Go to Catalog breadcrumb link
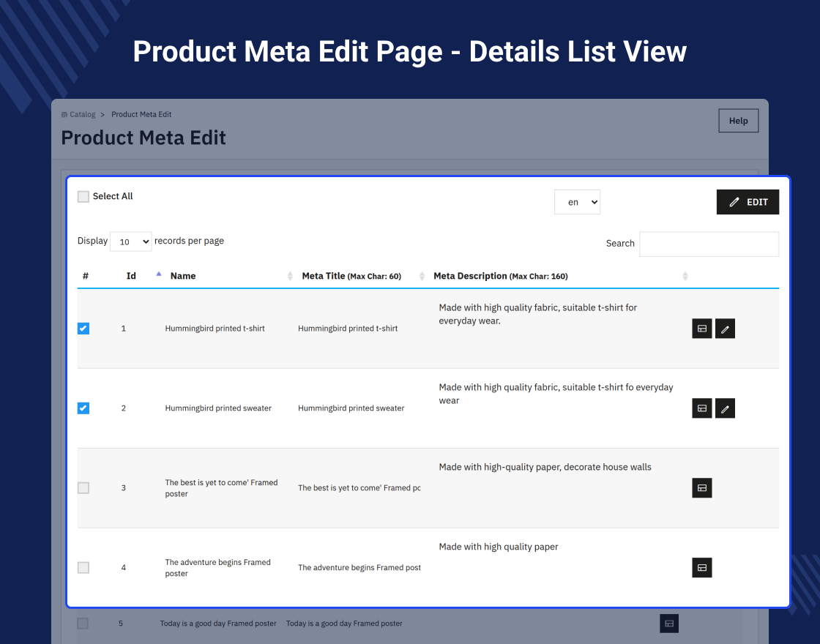The height and width of the screenshot is (644, 820). [x=83, y=114]
